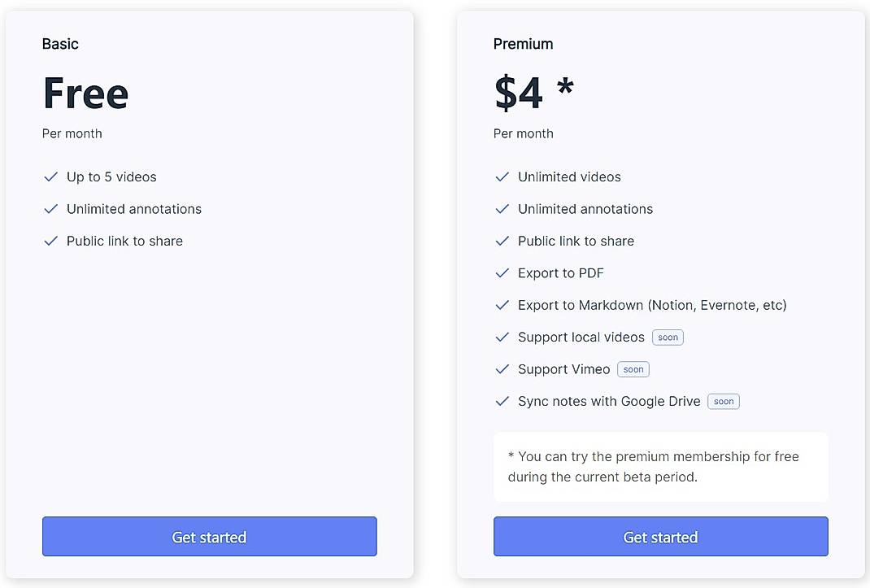870x588 pixels.
Task: Select the Basic plan heading
Action: coord(60,44)
